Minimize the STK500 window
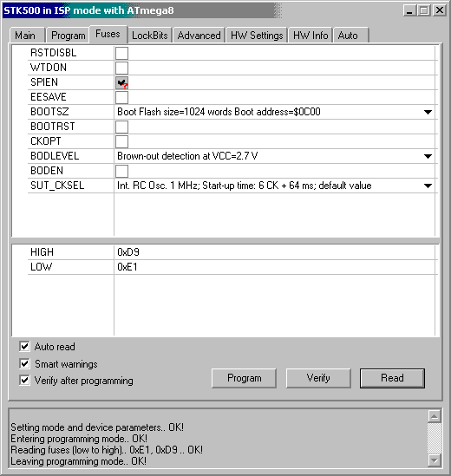Image resolution: width=451 pixels, height=476 pixels. [x=409, y=10]
